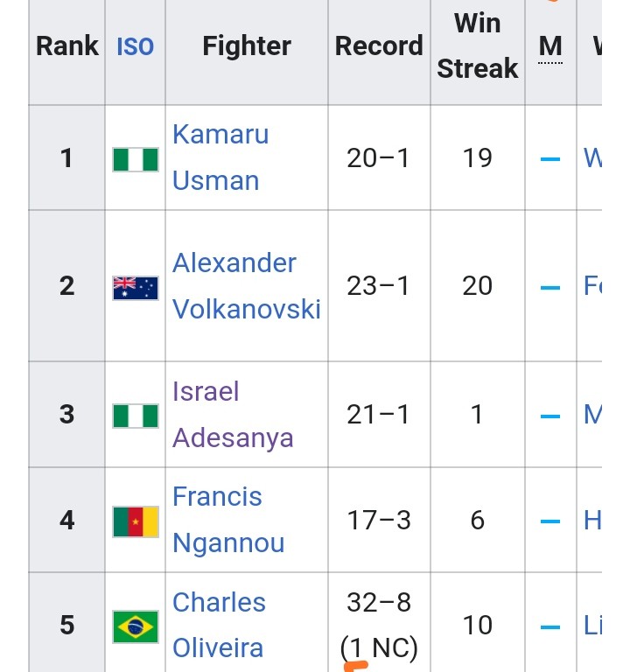Click the blue dash in Ngannou's M column

[x=550, y=521]
